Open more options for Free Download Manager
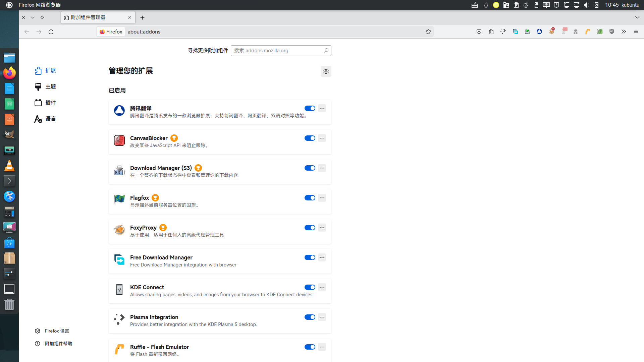Viewport: 644px width, 362px height. (322, 257)
